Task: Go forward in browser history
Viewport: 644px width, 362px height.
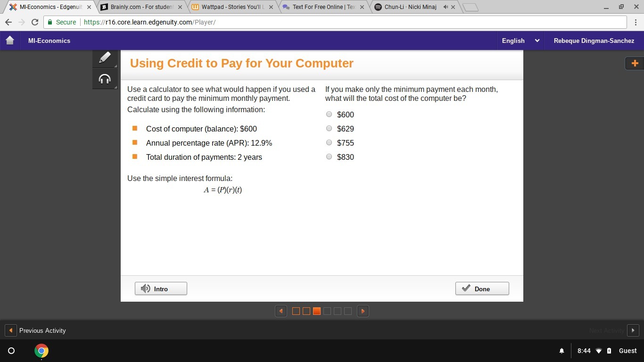Action: [x=22, y=22]
